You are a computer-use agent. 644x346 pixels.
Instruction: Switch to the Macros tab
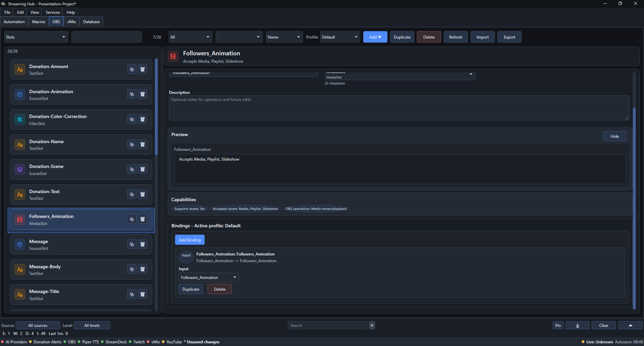tap(39, 21)
